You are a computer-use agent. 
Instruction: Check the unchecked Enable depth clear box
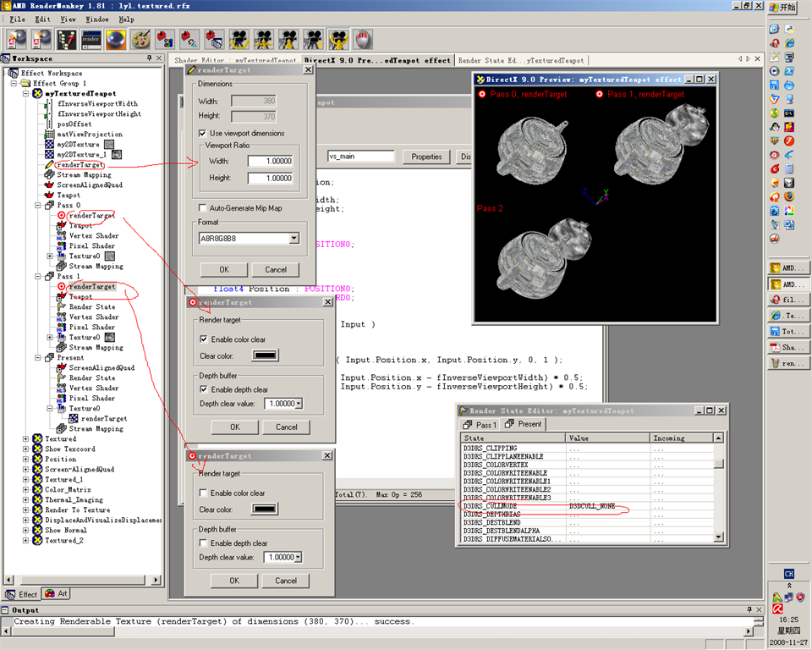tap(203, 543)
